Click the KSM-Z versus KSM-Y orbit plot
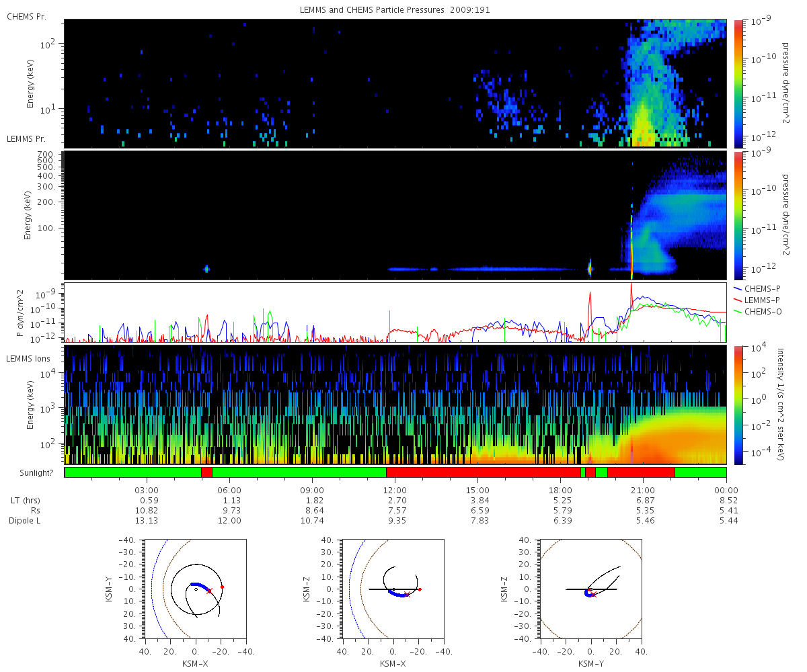This screenshot has width=807, height=672. pos(590,589)
